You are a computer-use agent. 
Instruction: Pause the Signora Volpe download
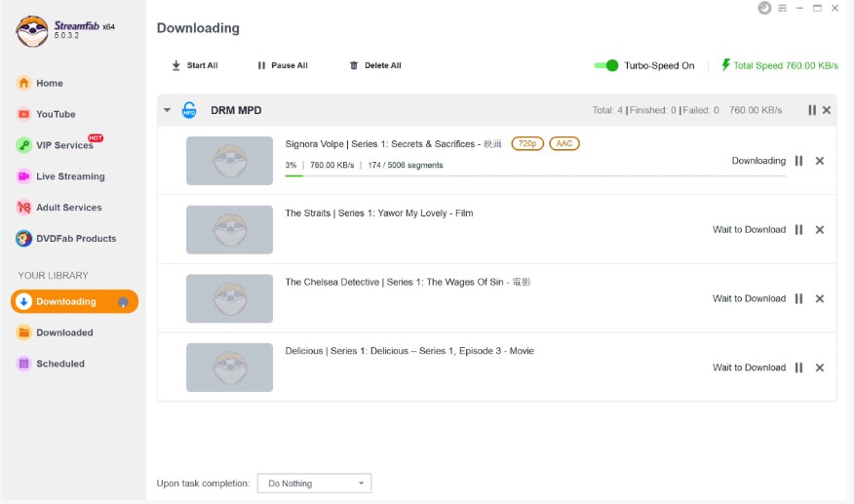(x=798, y=161)
